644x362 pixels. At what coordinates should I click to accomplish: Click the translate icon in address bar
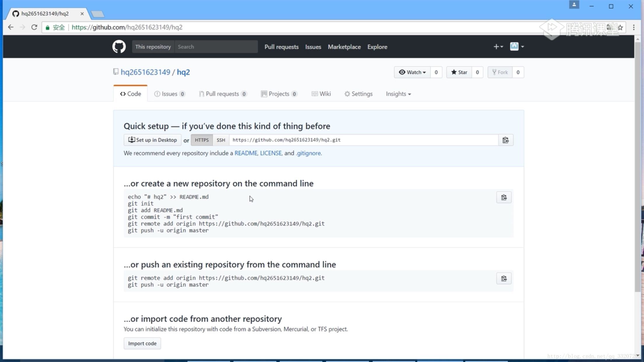[x=610, y=27]
